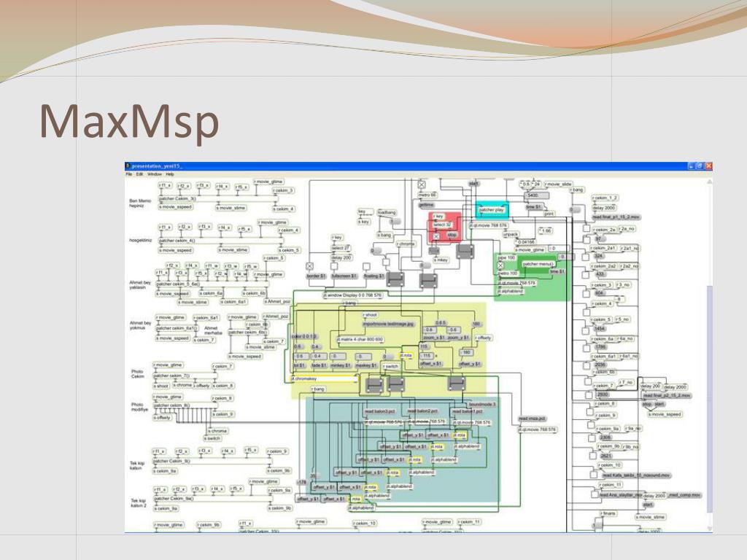Click the 'Photo Cekim' comment text
This screenshot has height=560, width=747.
click(138, 374)
